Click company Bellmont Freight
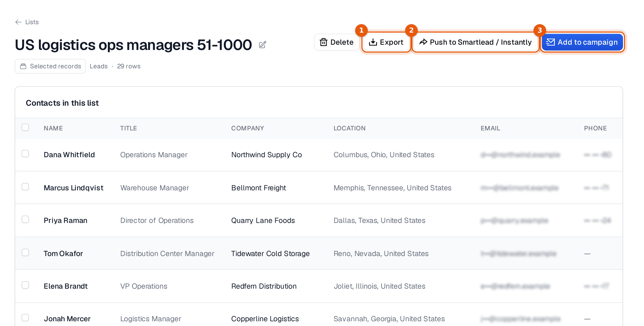The height and width of the screenshot is (326, 644). [259, 188]
